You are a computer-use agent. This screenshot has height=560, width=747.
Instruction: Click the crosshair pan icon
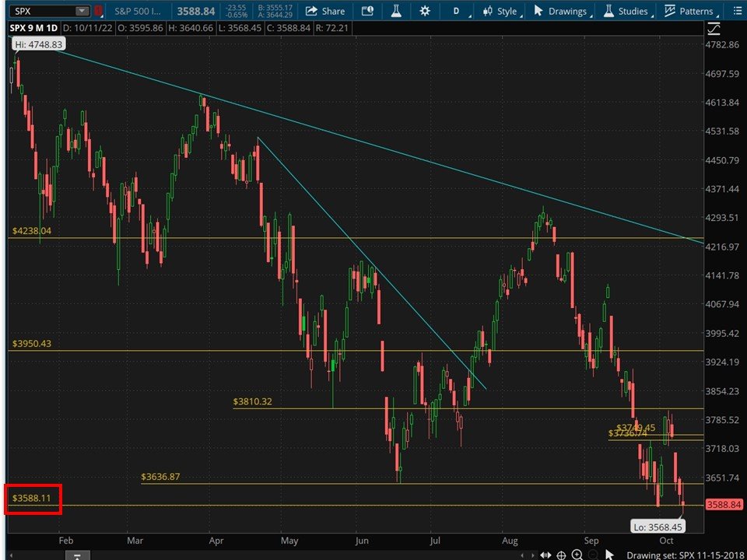coord(560,555)
